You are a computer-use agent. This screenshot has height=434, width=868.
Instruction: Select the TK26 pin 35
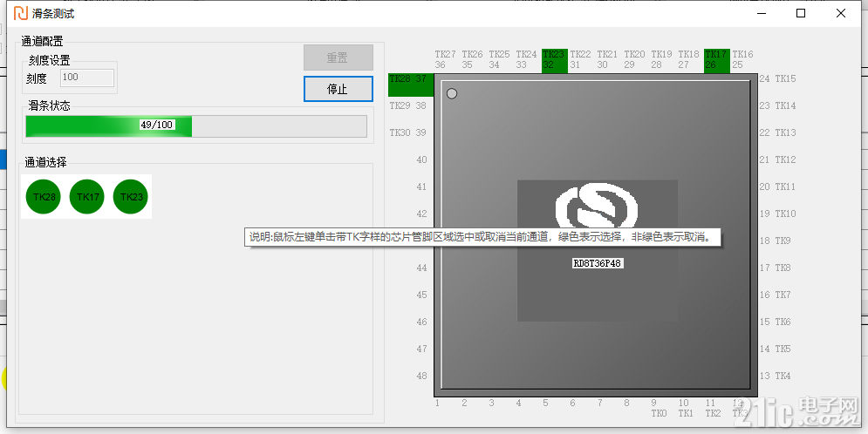pos(473,60)
